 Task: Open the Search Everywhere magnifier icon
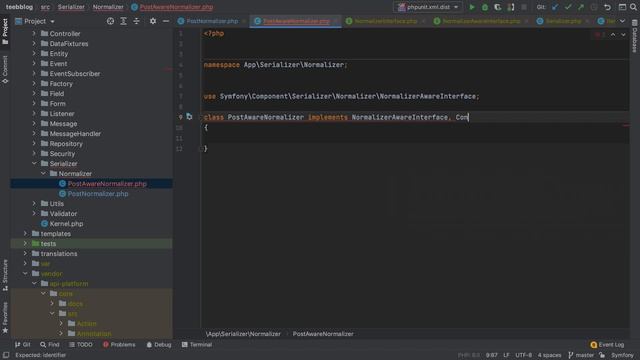(x=633, y=7)
